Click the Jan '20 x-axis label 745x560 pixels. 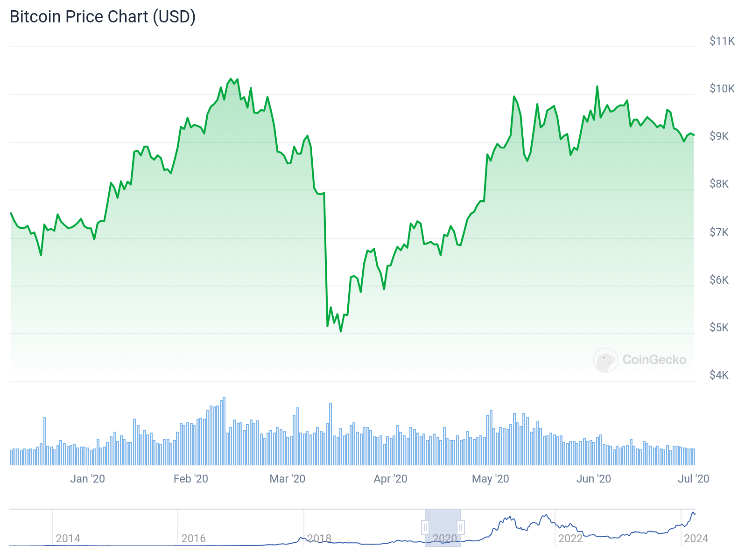coord(88,479)
